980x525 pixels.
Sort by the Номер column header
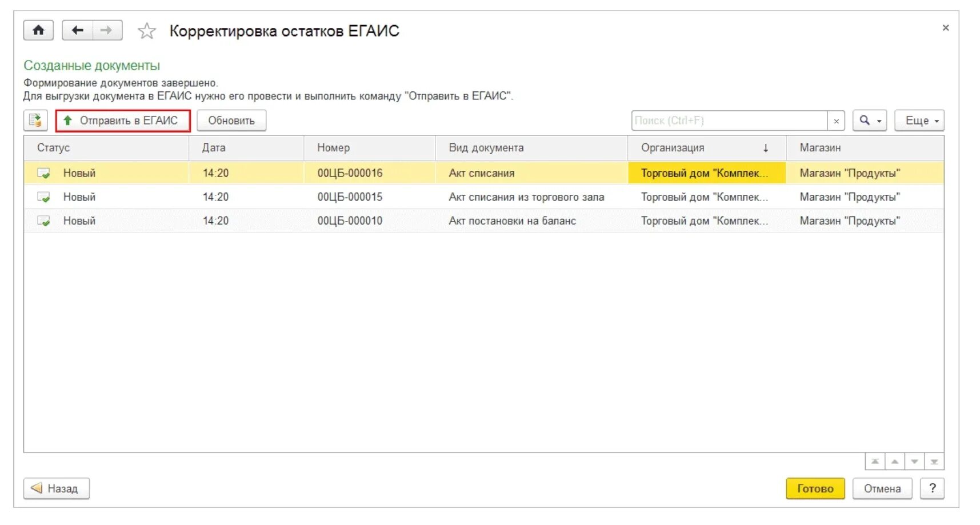click(370, 148)
